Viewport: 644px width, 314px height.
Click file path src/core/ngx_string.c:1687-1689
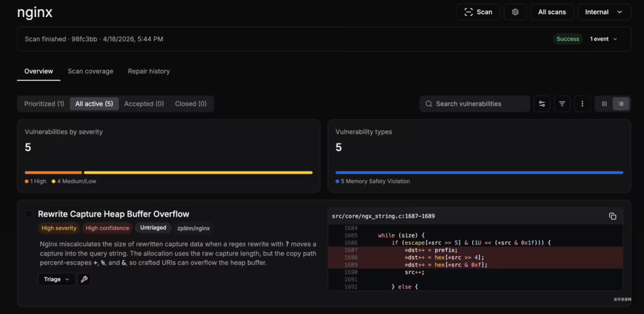[x=383, y=216]
